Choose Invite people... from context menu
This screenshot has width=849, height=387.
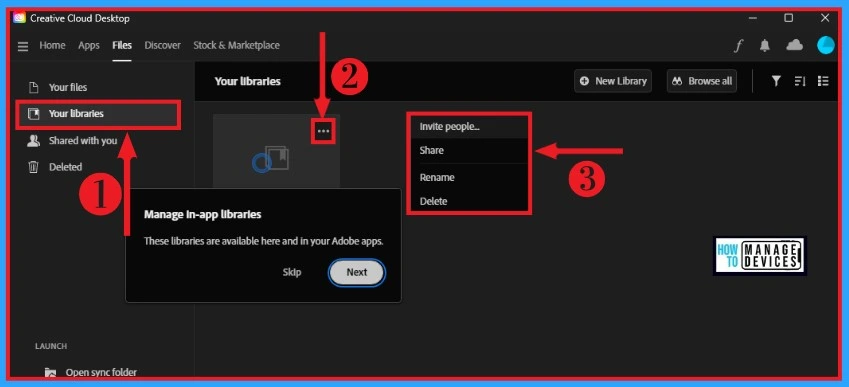(x=469, y=127)
